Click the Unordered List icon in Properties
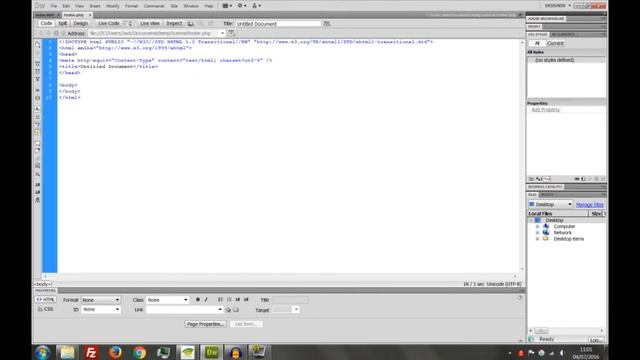Viewport: 640px width, 360px height. 220,300
